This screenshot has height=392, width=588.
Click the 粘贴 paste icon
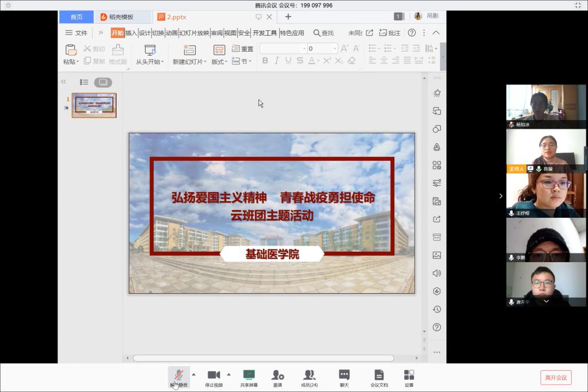coord(71,51)
